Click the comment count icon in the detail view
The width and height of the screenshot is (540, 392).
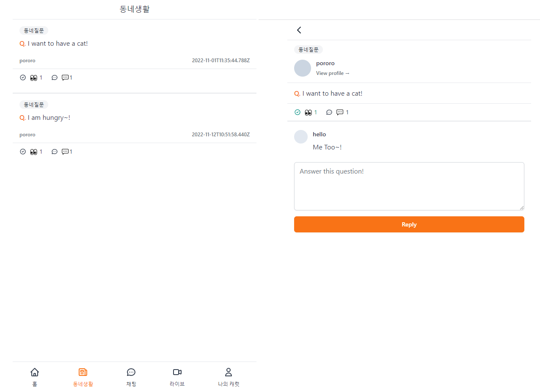[x=340, y=112]
